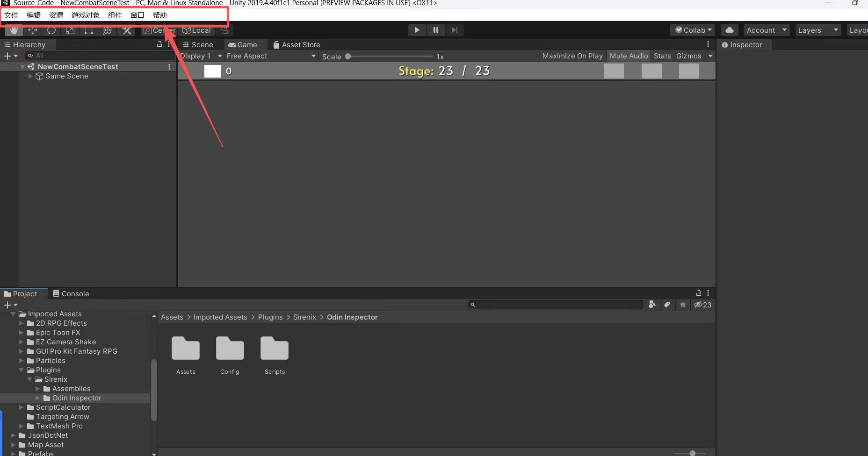Click the Game view Scale slider
This screenshot has width=868, height=456.
point(390,57)
